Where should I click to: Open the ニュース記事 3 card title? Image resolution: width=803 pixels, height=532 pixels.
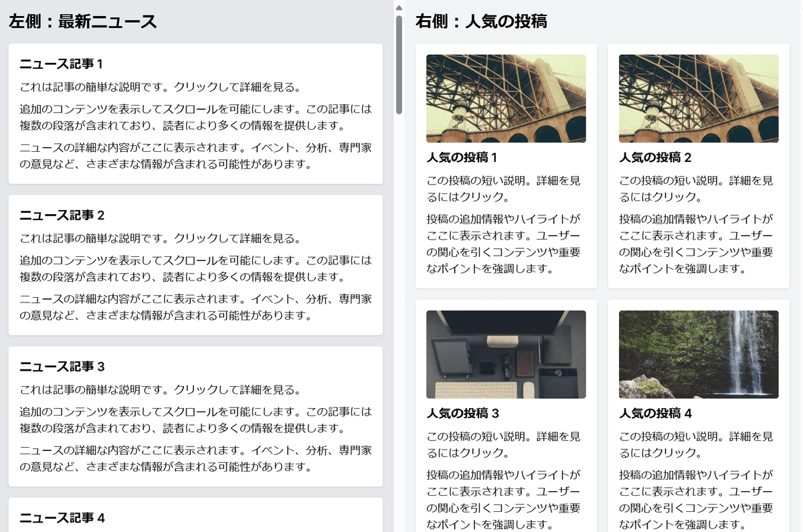click(62, 367)
